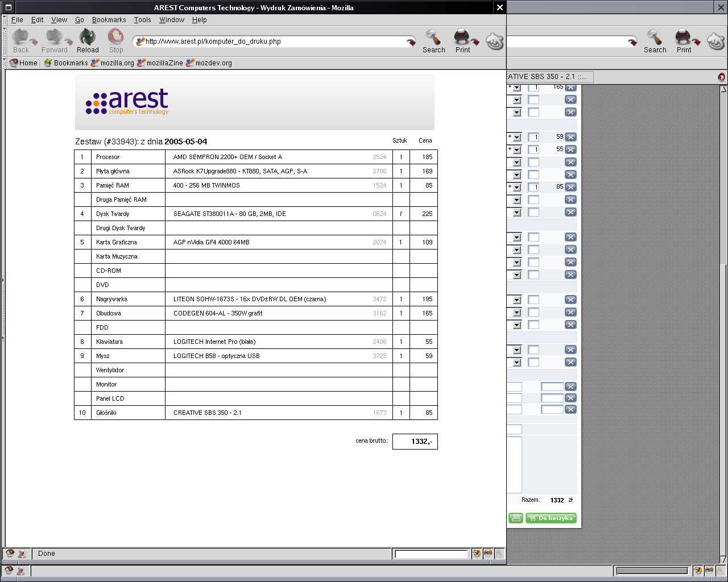
Task: Open the URL history dropdown in the front window
Action: click(411, 42)
